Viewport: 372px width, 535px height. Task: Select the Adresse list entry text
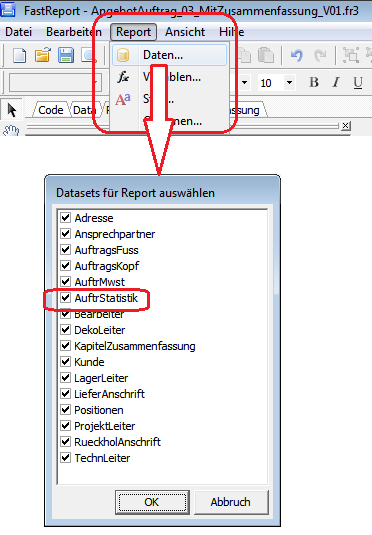pyautogui.click(x=94, y=218)
